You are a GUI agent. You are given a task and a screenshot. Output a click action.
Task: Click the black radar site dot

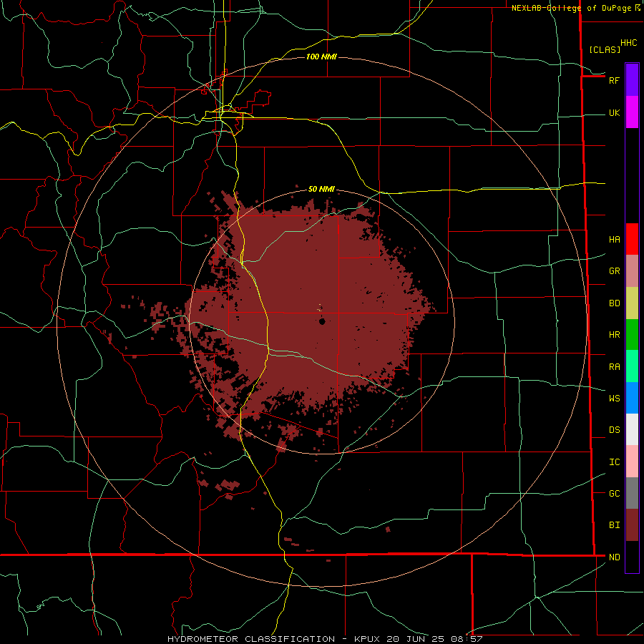(x=322, y=321)
